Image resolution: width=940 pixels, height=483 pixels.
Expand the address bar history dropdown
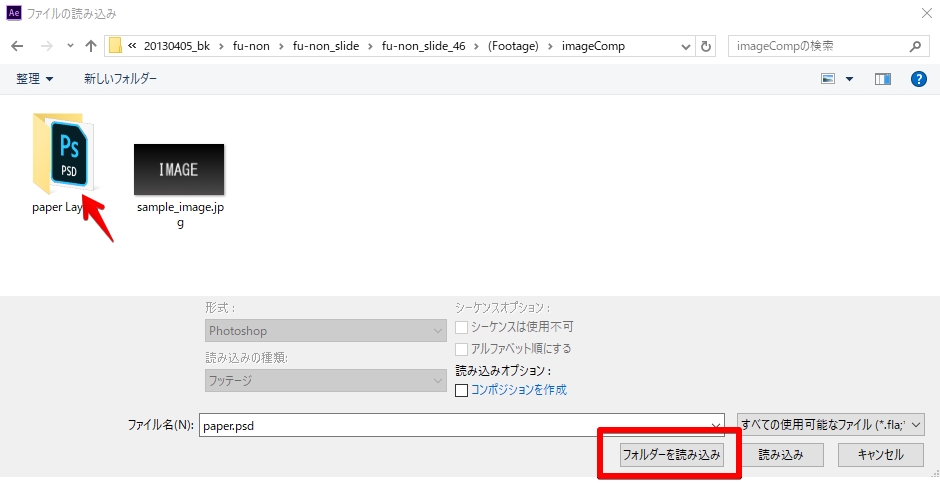686,46
